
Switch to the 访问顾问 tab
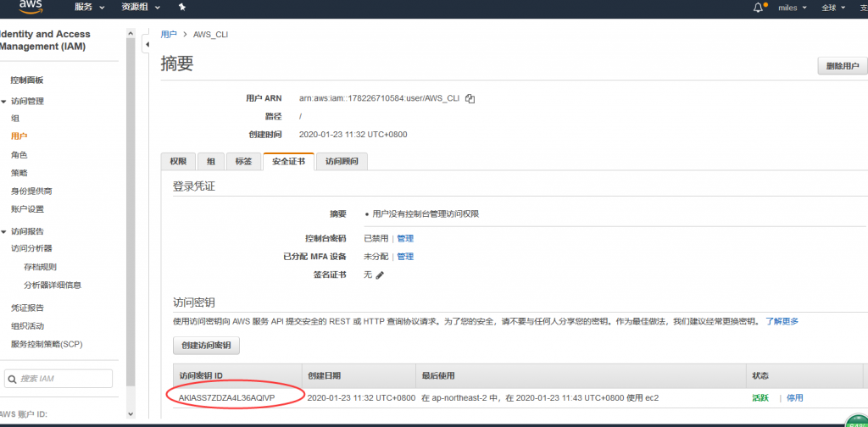pyautogui.click(x=342, y=162)
